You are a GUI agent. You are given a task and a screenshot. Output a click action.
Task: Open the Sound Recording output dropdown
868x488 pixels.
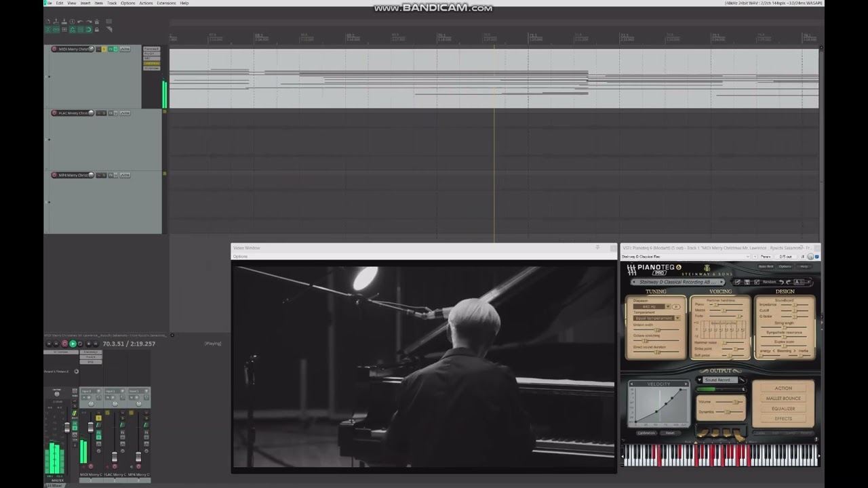click(x=720, y=380)
